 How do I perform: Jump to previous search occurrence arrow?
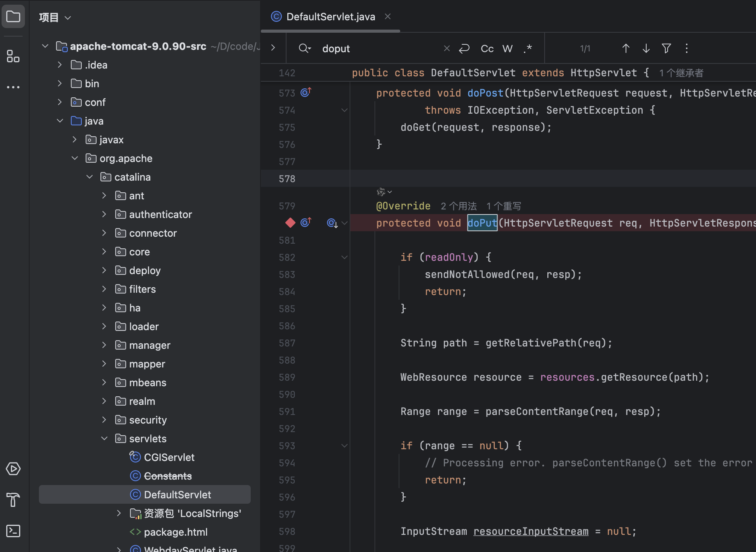coord(626,48)
